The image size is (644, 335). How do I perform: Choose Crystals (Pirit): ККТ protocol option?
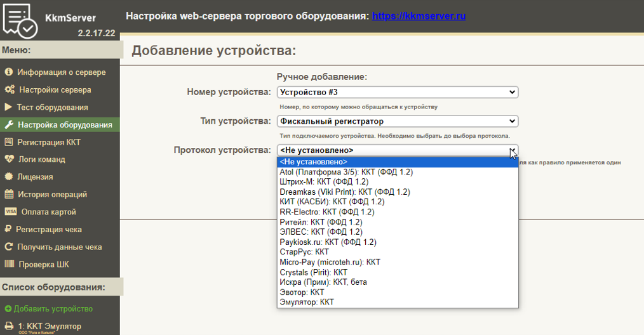pyautogui.click(x=398, y=272)
